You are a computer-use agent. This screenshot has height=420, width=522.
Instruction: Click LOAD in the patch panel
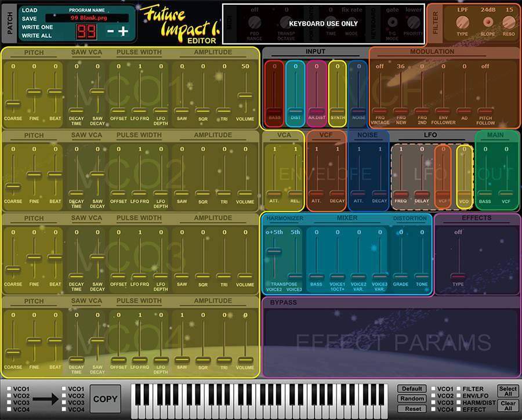pyautogui.click(x=30, y=10)
